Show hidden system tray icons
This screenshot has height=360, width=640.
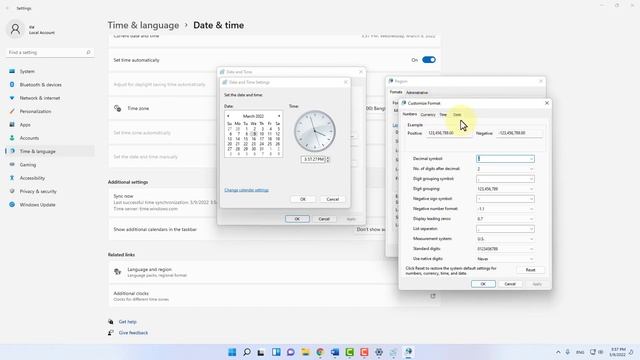[x=558, y=352]
